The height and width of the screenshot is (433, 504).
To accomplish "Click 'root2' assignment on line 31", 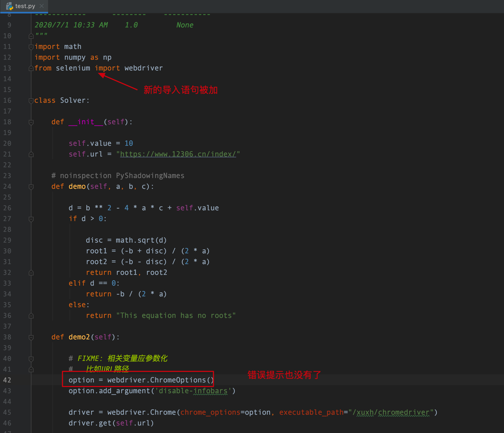I will click(96, 262).
